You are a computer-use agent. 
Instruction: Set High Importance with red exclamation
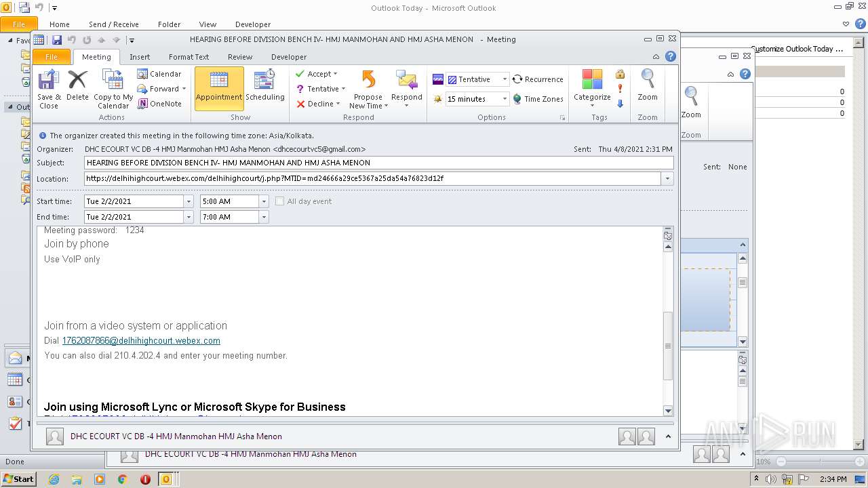620,89
